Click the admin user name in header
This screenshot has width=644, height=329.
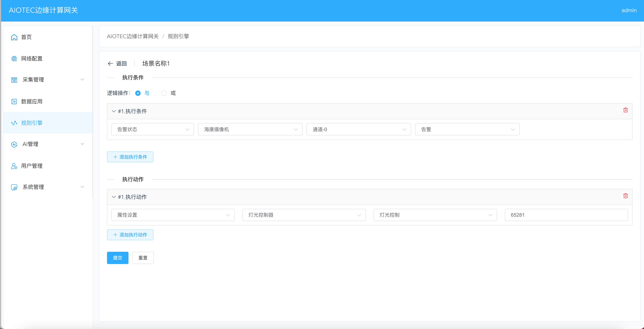point(629,10)
